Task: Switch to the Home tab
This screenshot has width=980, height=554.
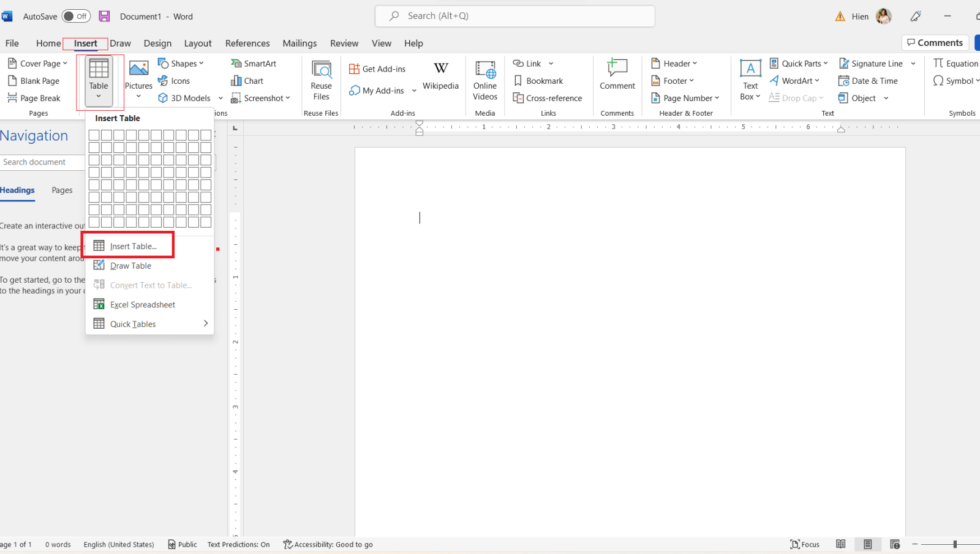Action: [x=48, y=43]
